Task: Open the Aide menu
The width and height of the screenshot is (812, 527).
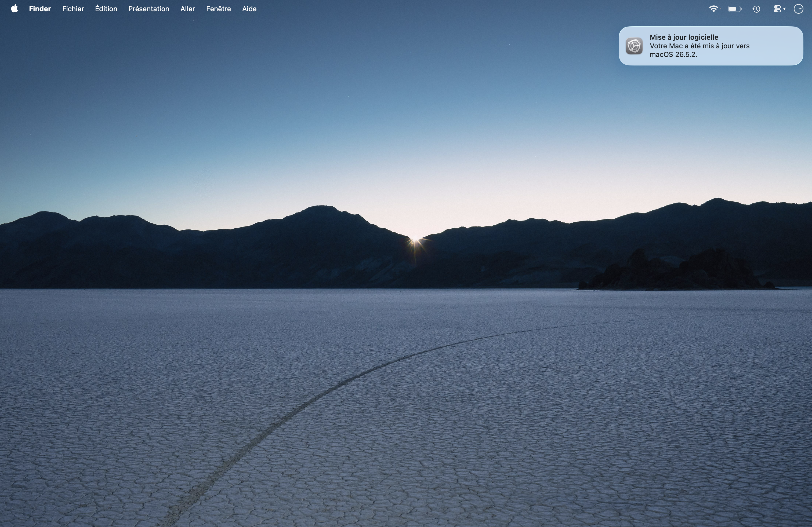Action: (249, 9)
